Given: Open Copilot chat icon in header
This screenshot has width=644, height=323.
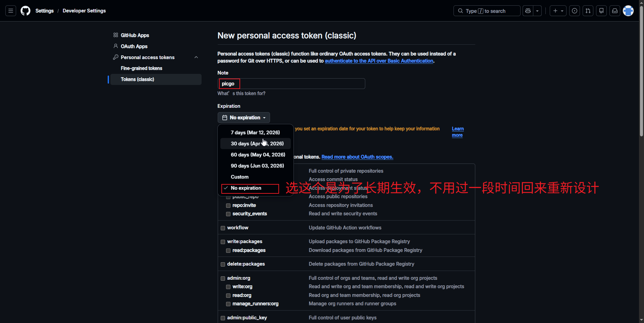Looking at the screenshot, I should tap(528, 11).
